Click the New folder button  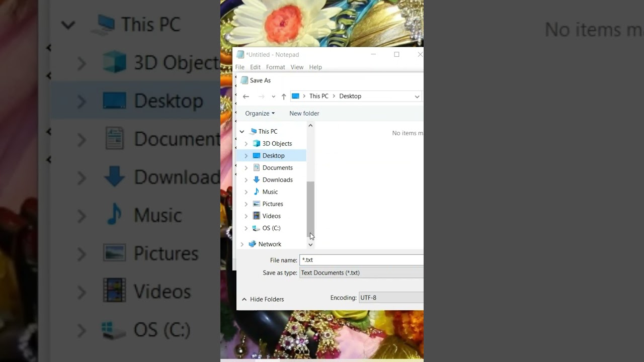coord(304,114)
